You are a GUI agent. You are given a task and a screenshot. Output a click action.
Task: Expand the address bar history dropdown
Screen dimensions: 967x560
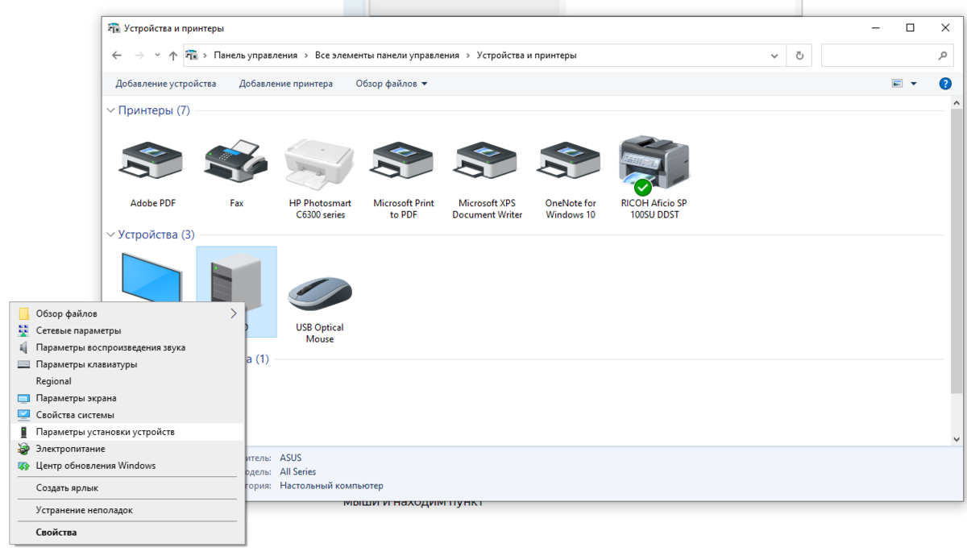775,56
